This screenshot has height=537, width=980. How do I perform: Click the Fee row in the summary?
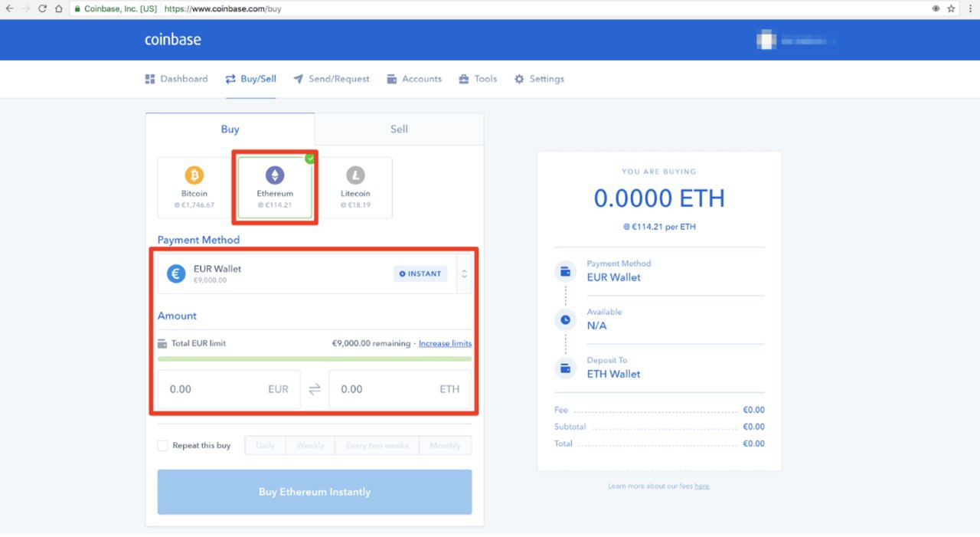point(659,410)
